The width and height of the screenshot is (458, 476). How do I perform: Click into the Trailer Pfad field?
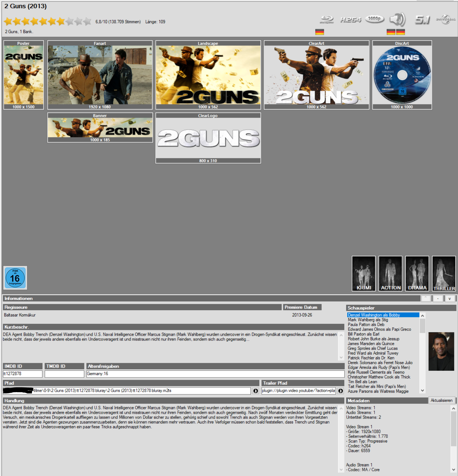[x=299, y=391]
